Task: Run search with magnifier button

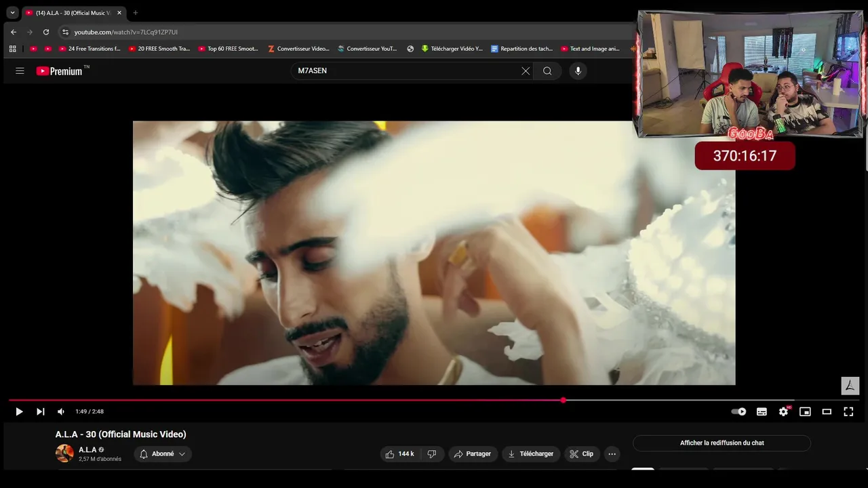Action: tap(547, 70)
